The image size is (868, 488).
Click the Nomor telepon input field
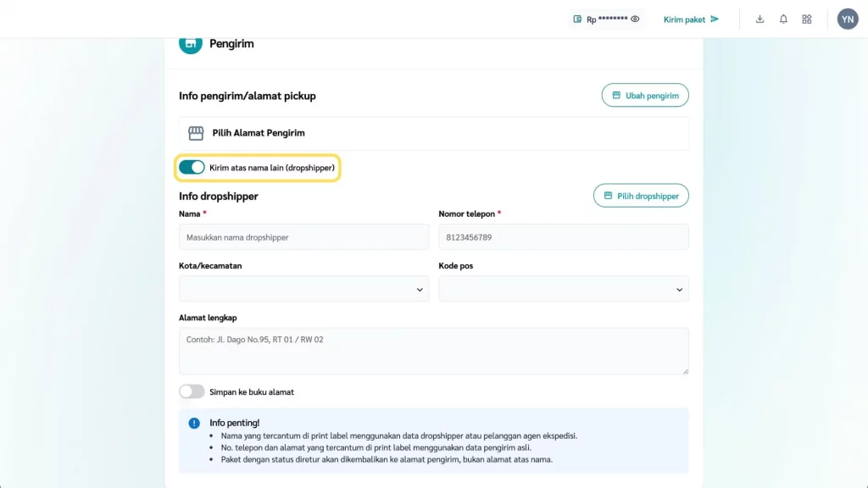[563, 237]
